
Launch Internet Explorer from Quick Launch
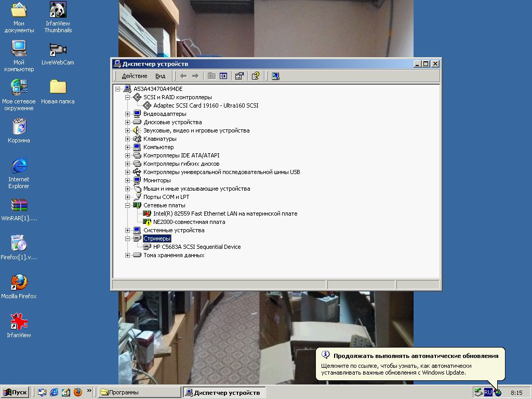(54, 392)
